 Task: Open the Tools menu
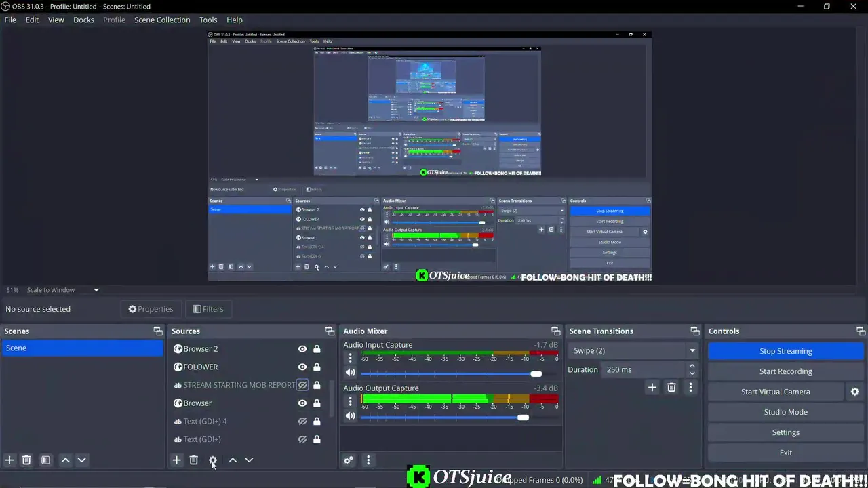208,20
